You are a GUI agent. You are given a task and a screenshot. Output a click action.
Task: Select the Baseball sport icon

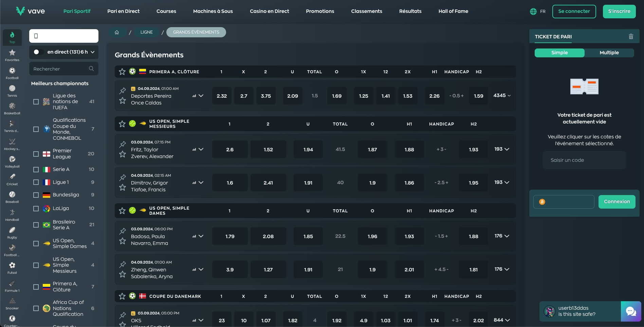12,197
